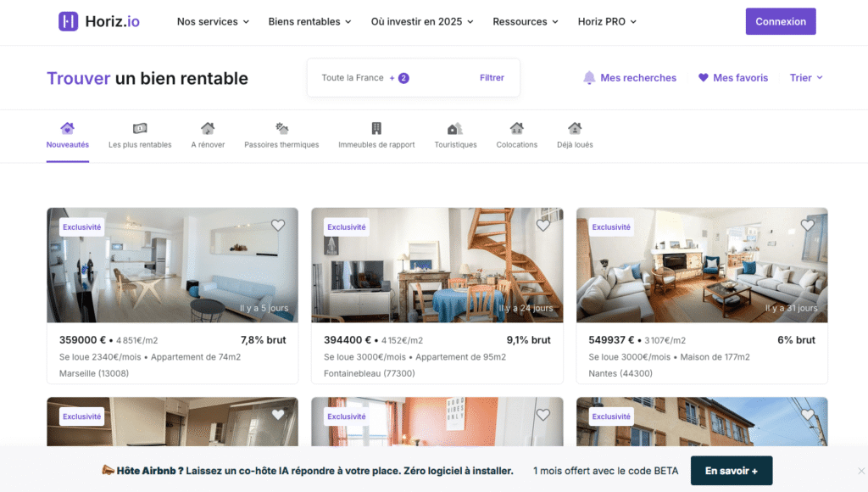Open the Biens rentables menu
868x492 pixels.
(309, 22)
